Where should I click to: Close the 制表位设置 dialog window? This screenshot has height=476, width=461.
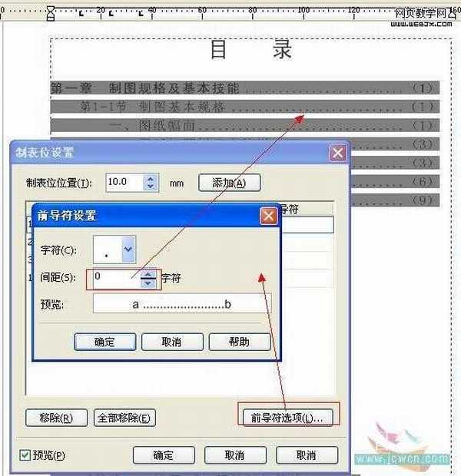pos(337,152)
